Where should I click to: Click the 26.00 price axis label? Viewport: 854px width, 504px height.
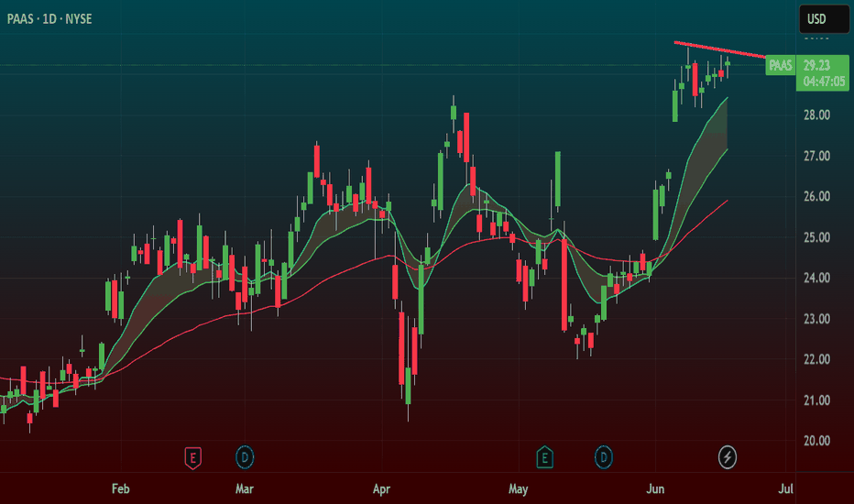(x=816, y=196)
